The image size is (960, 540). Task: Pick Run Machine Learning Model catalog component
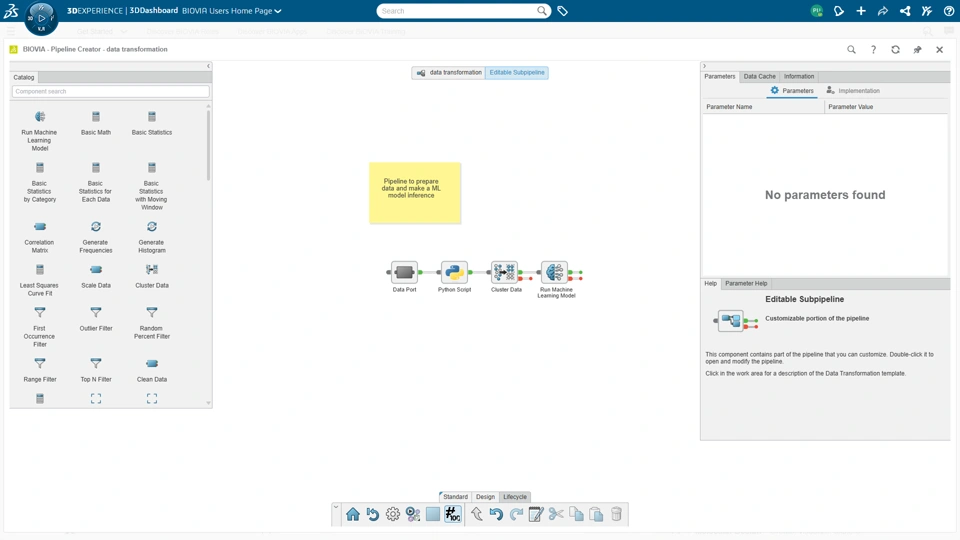pos(40,131)
